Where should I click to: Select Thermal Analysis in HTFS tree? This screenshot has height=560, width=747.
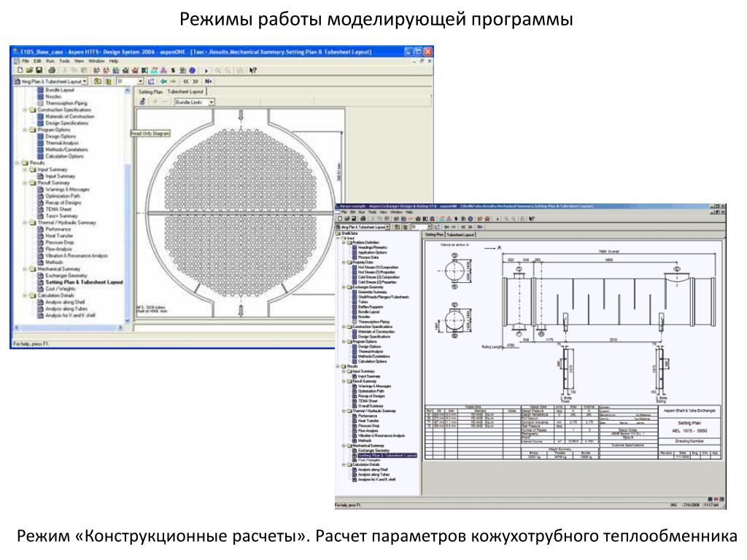coord(62,143)
